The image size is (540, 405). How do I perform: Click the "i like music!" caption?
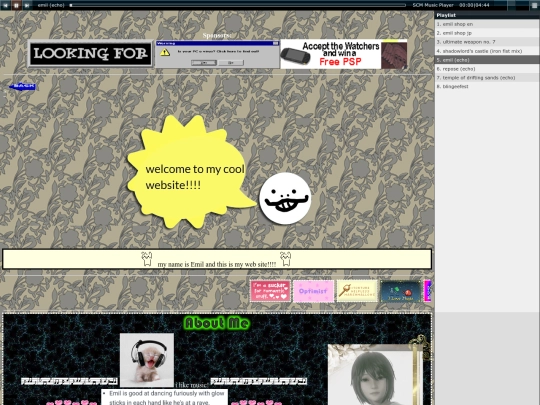(192, 385)
